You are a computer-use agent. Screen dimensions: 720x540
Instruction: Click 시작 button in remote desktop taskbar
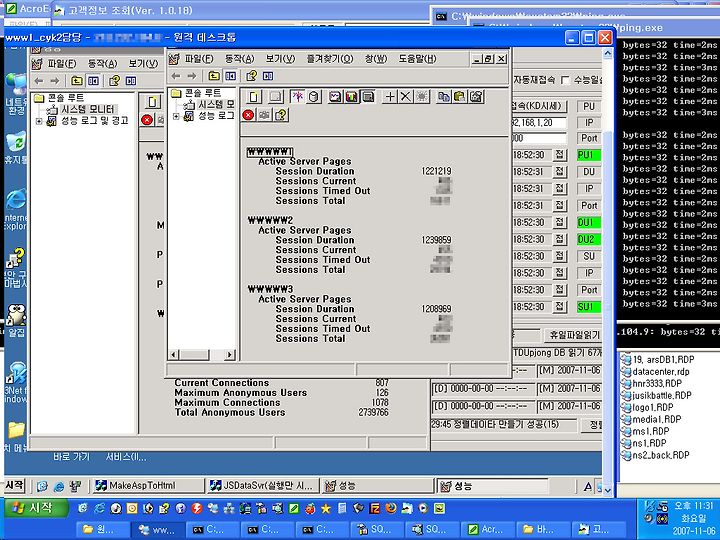pos(15,485)
